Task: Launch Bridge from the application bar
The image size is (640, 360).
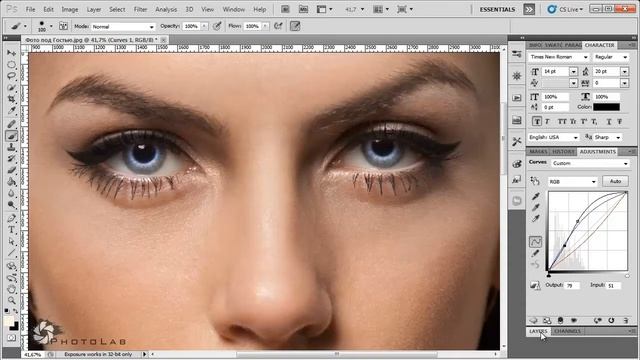Action: pos(285,9)
